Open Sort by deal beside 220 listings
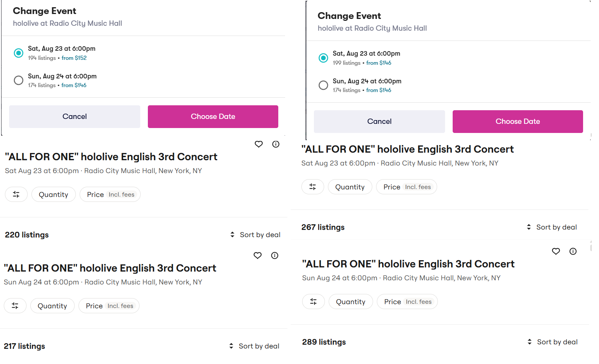 255,235
